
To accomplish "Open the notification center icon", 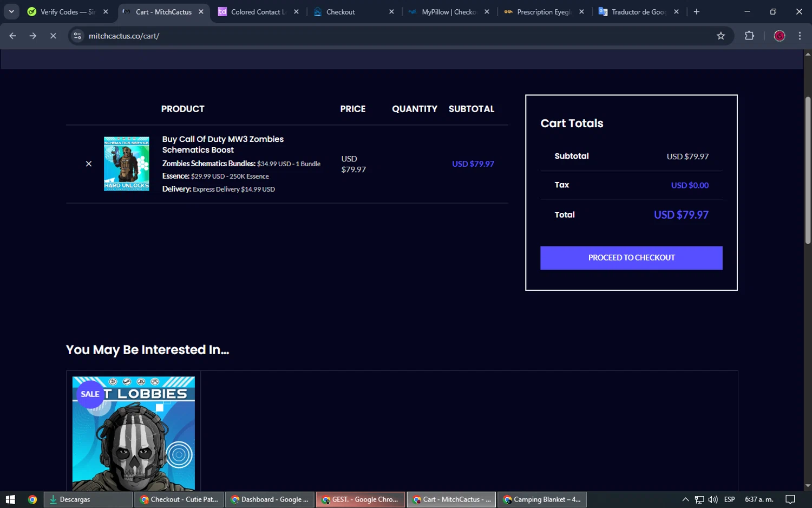I will 790,499.
